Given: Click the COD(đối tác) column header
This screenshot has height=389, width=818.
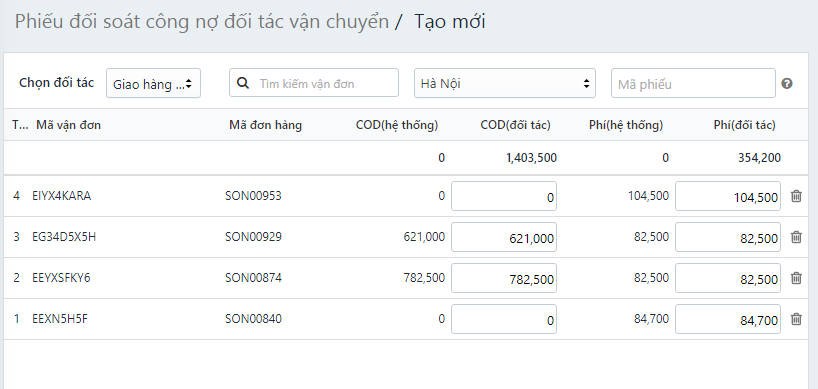Looking at the screenshot, I should pos(515,125).
